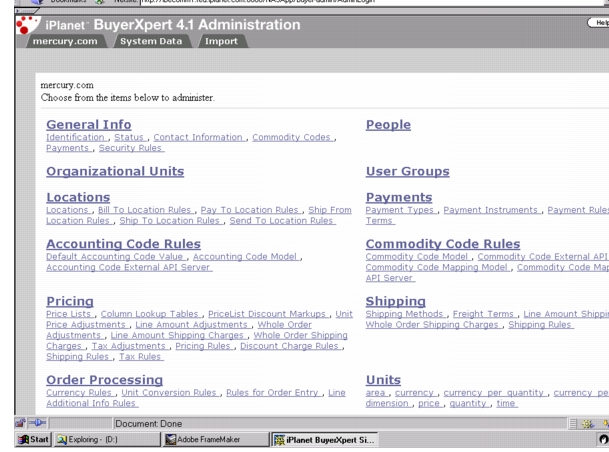Open the Security Rules link
Viewport: 609px width, 452px height.
click(130, 148)
